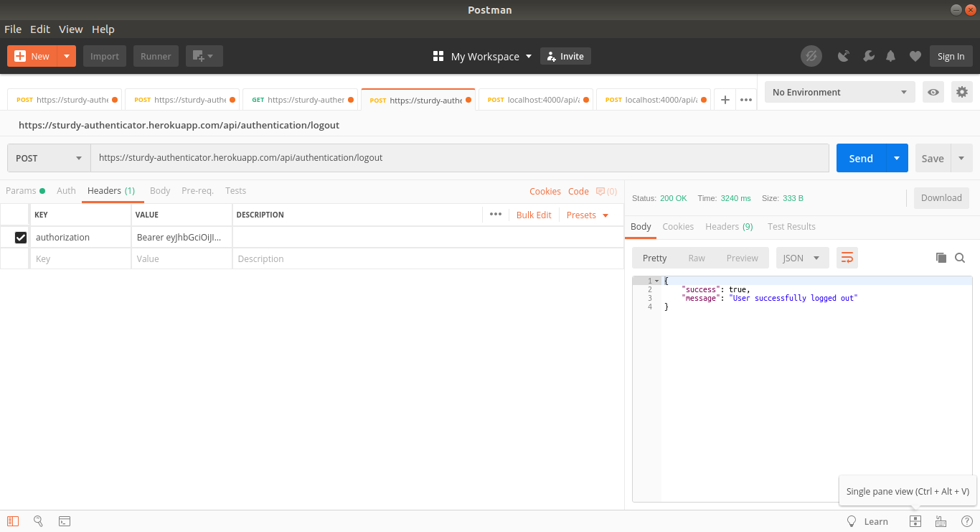Toggle wrap lines icon in response
The height and width of the screenshot is (532, 980).
[x=847, y=258]
